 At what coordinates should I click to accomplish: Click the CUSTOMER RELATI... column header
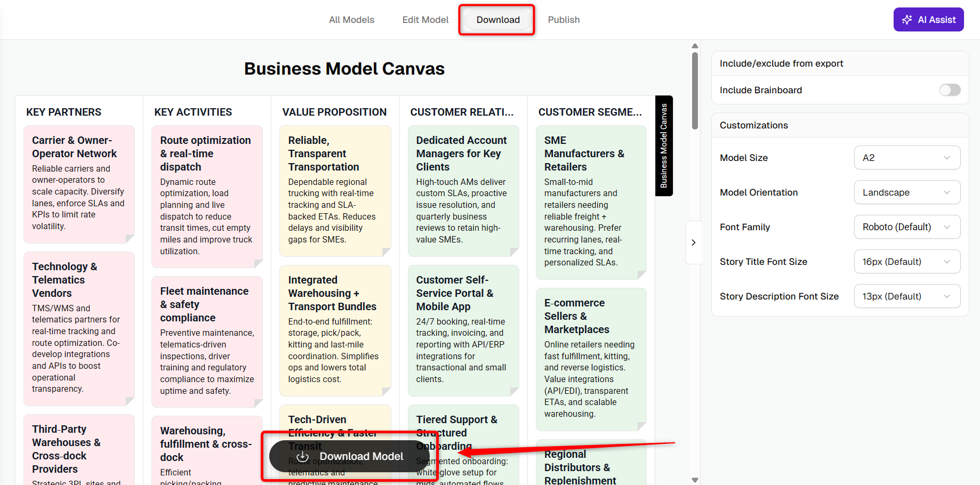tap(462, 112)
